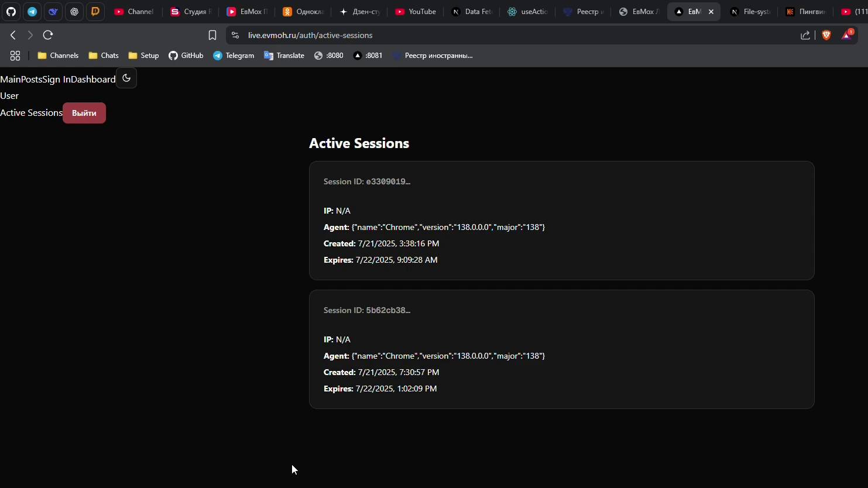Open the pinned GitHub tab
This screenshot has width=868, height=488.
tap(11, 12)
